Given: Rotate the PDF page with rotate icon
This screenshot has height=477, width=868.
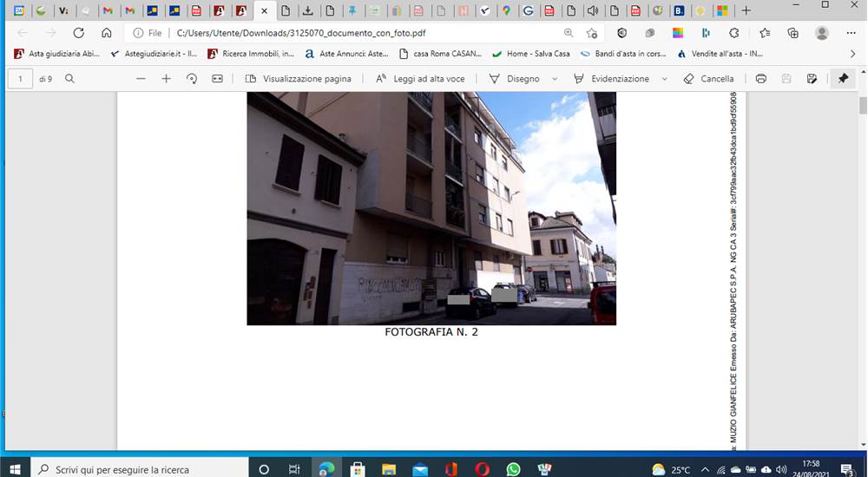Looking at the screenshot, I should click(x=192, y=79).
